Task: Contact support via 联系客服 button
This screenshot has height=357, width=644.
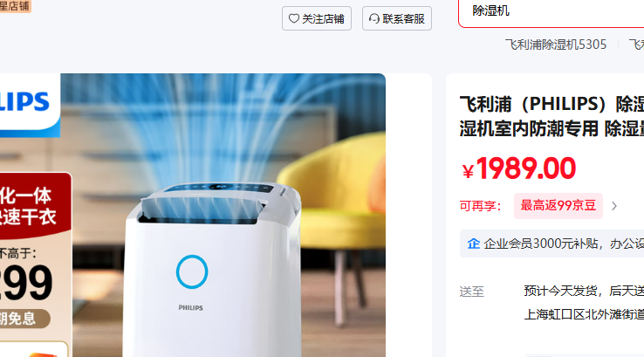Action: click(x=397, y=18)
